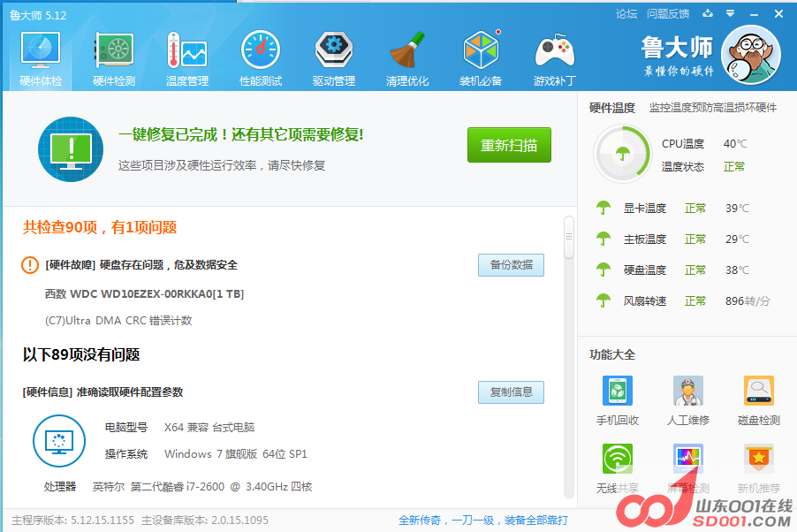Click the 风扇转速 umbrella icon

point(603,300)
